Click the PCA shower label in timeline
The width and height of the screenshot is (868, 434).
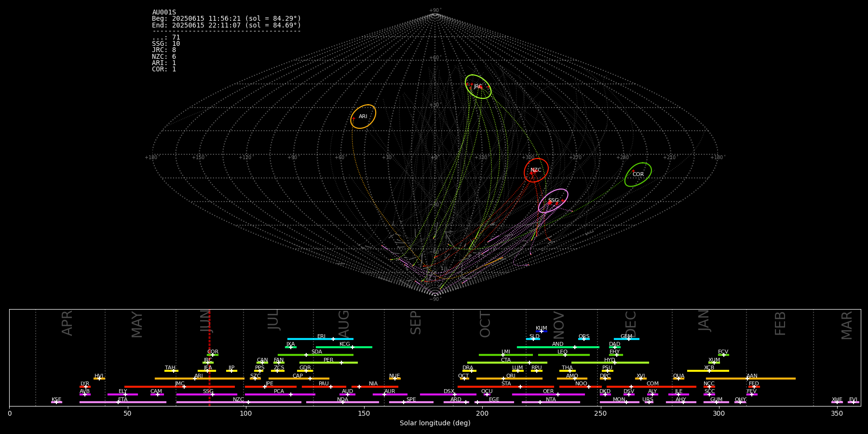tap(279, 392)
